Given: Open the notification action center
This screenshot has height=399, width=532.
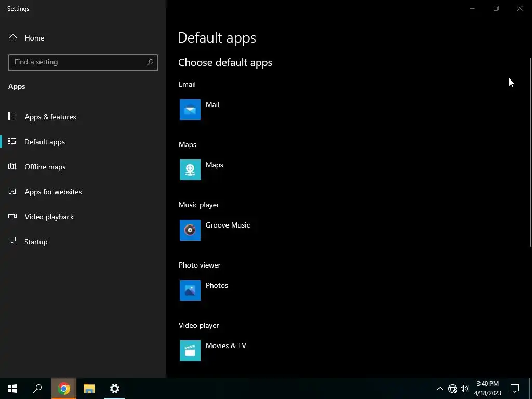Looking at the screenshot, I should 515,389.
